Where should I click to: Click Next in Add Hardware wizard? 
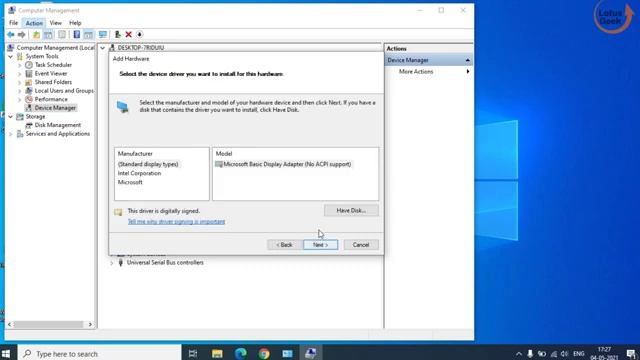(320, 245)
